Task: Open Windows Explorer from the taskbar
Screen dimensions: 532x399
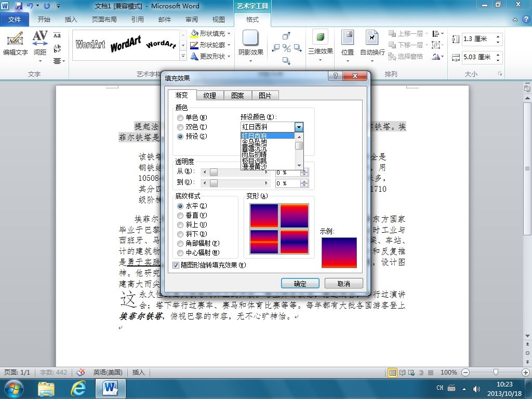Action: (46, 389)
